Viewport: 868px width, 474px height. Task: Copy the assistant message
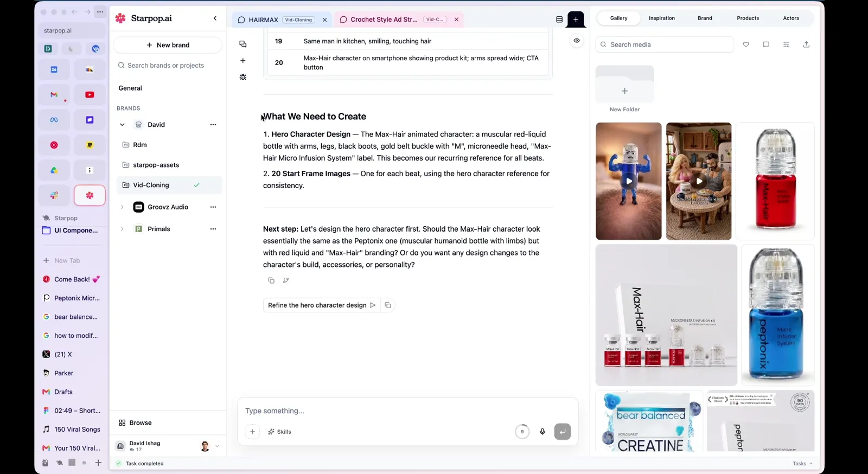[x=271, y=280]
